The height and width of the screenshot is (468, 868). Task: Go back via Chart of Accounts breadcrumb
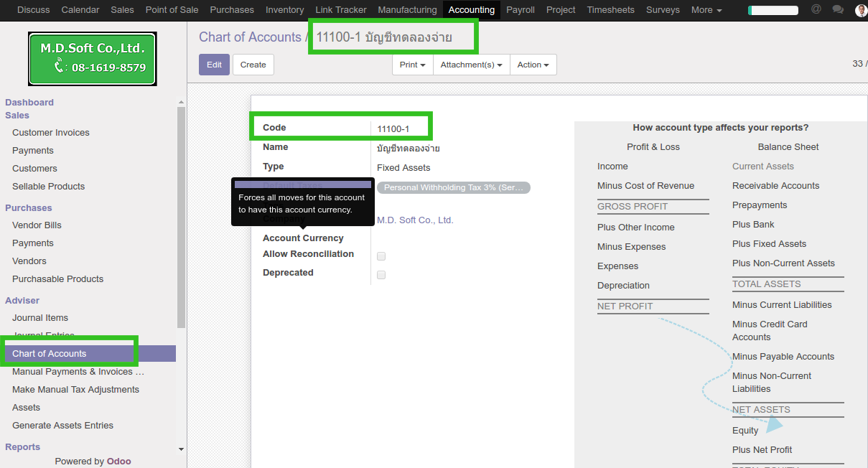pyautogui.click(x=250, y=37)
